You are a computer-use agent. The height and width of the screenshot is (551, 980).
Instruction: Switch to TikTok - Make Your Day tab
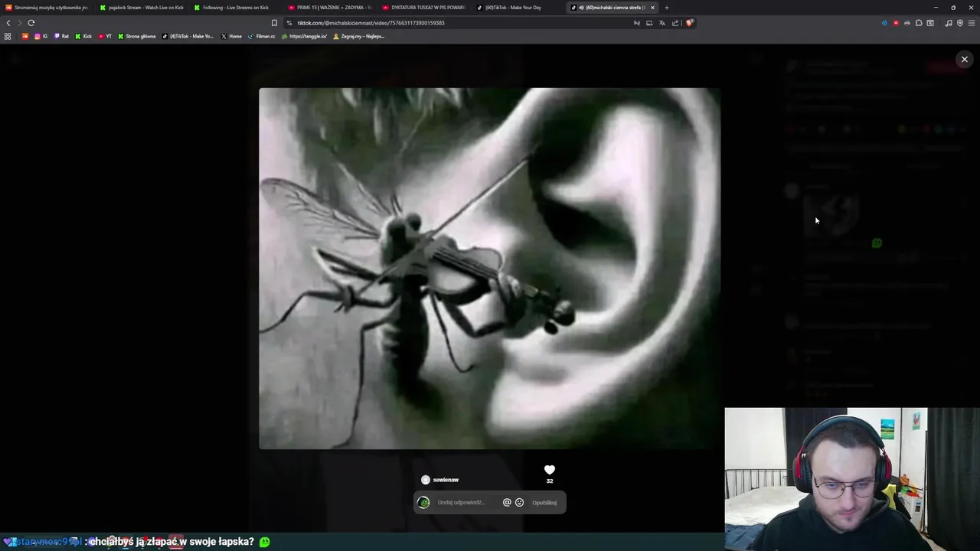click(x=518, y=8)
